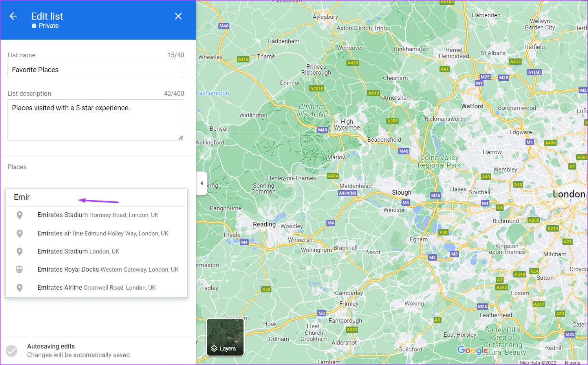Select Emirates Stadium Hornsey Road suggestion
Screen dimensions: 588x365
pos(96,215)
